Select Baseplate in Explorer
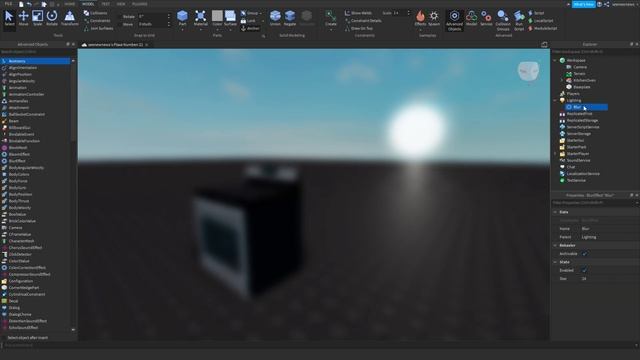Image resolution: width=640 pixels, height=360 pixels. click(582, 87)
